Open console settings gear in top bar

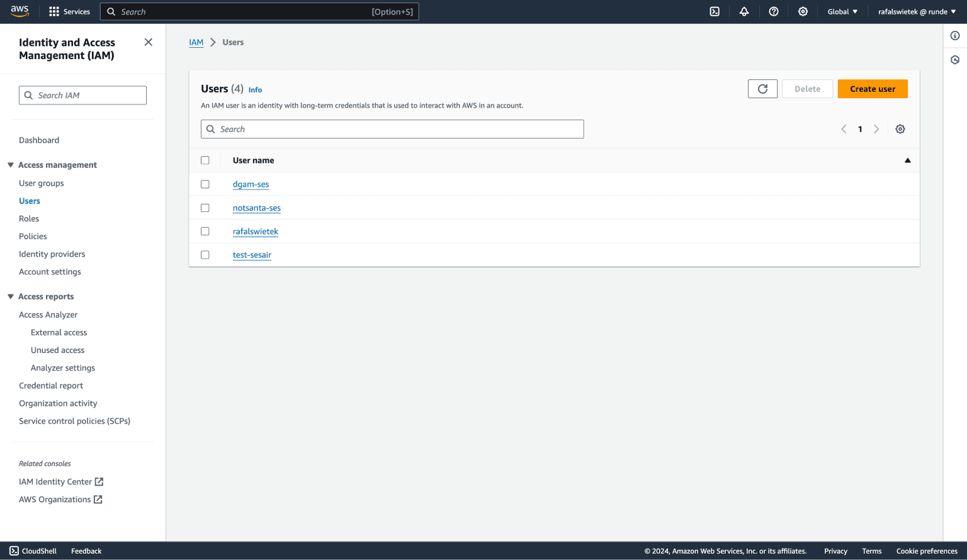[x=803, y=11]
